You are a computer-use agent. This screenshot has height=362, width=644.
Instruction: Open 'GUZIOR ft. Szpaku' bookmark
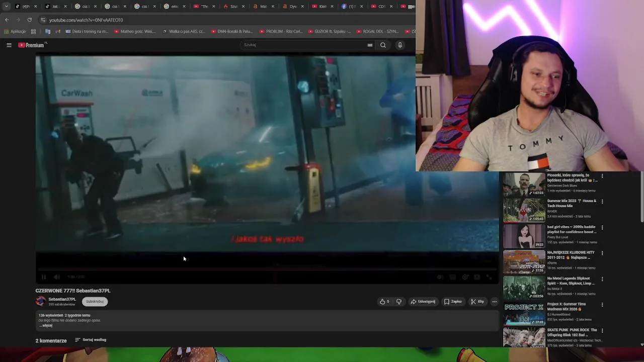point(329,31)
